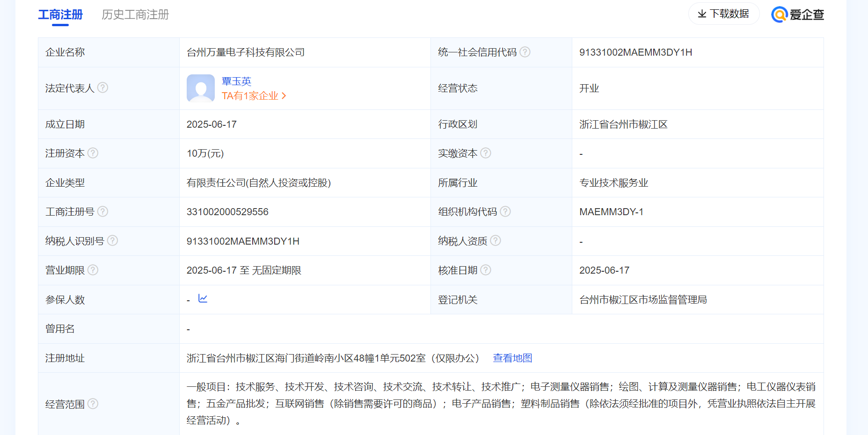
Task: Switch to the 工商注册 tab
Action: (x=60, y=14)
